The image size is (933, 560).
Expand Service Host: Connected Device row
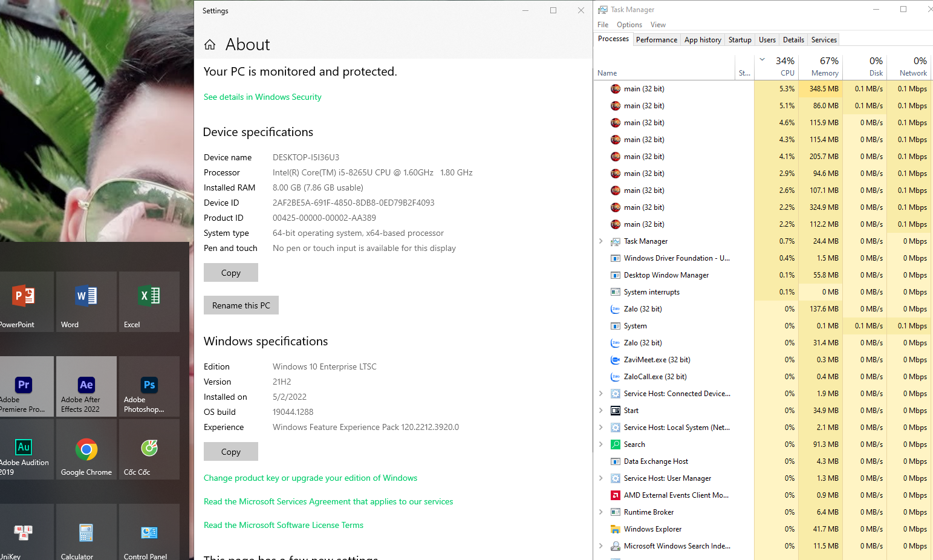point(600,394)
